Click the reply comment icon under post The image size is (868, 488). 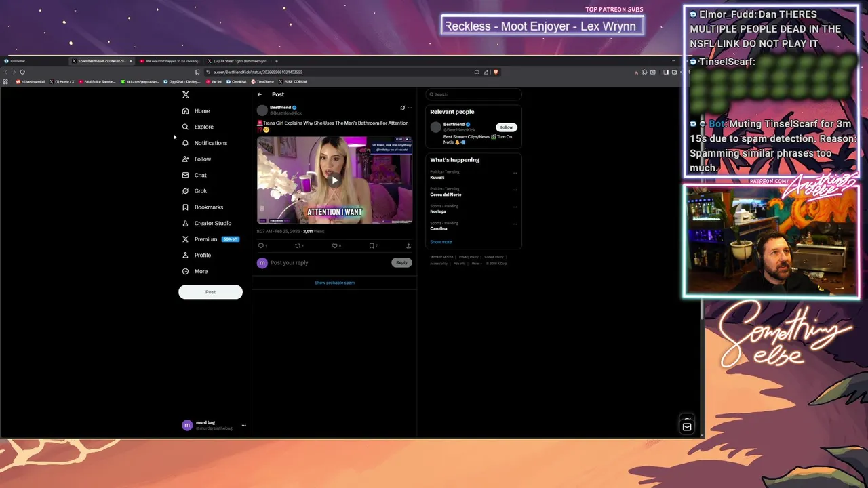point(261,246)
